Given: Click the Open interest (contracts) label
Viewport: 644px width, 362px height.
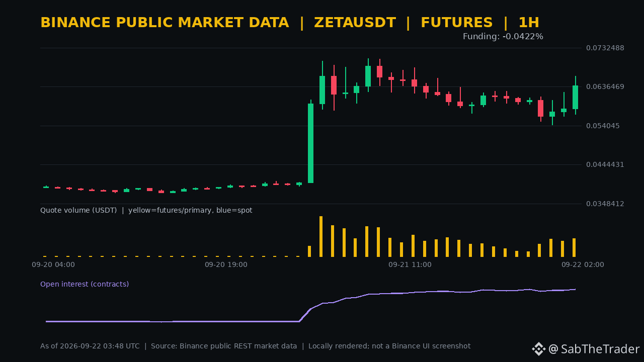Looking at the screenshot, I should tap(85, 284).
